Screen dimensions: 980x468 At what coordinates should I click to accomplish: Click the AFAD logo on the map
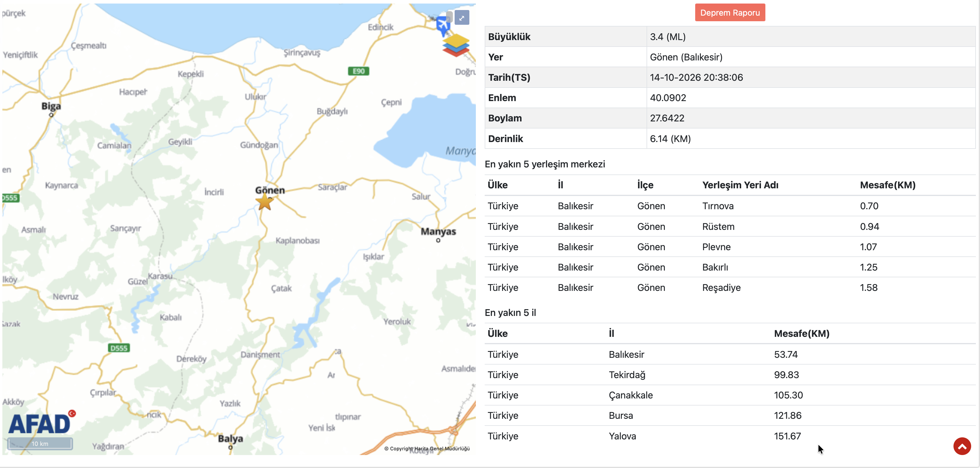click(42, 422)
